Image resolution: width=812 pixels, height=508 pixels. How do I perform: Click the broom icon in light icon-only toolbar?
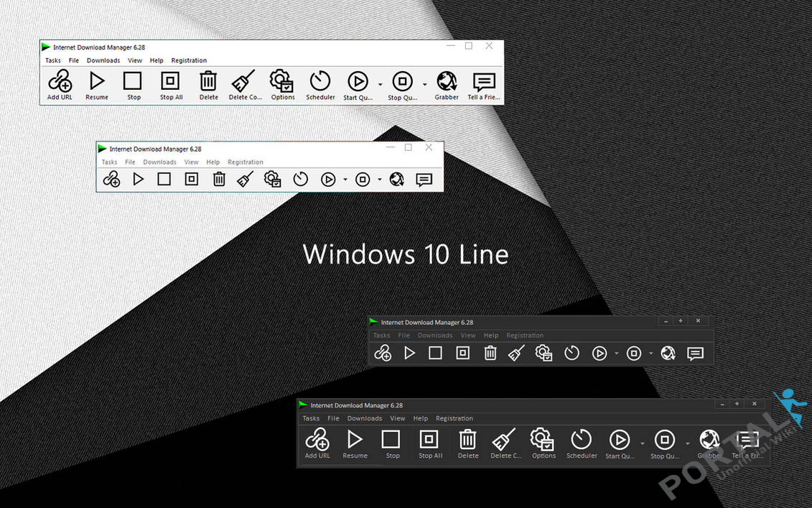pos(245,180)
